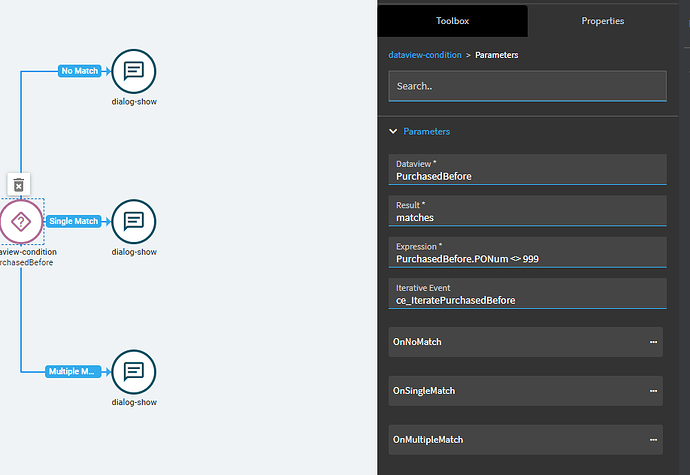Select the dialog-show node after No Match
This screenshot has width=690, height=475.
[x=134, y=71]
